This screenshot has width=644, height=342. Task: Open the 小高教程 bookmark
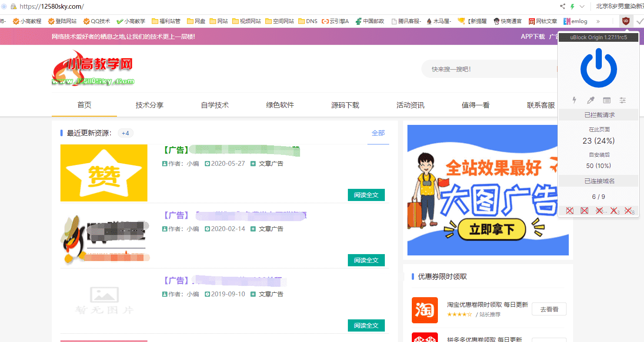(27, 21)
